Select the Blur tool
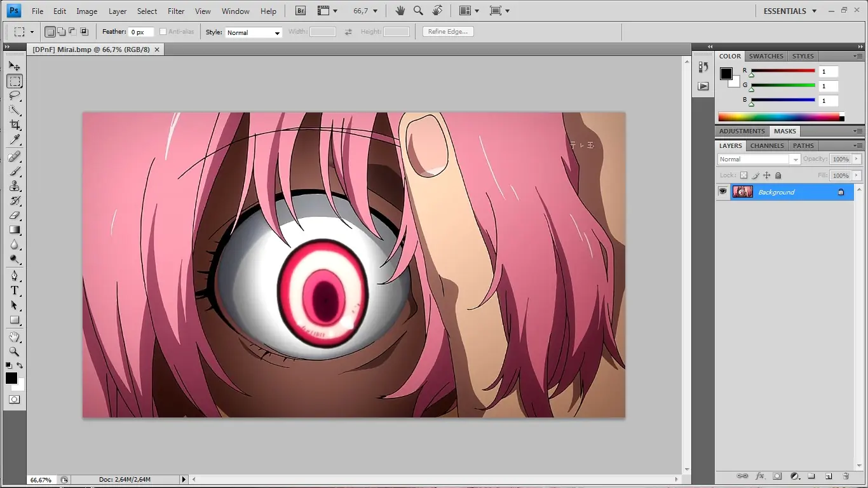Viewport: 868px width, 488px height. (14, 244)
